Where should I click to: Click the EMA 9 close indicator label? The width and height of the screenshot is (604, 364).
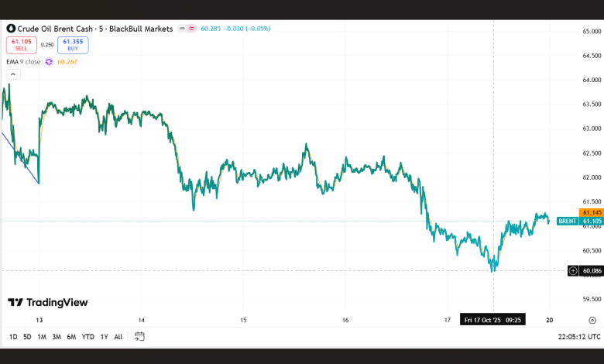click(23, 61)
